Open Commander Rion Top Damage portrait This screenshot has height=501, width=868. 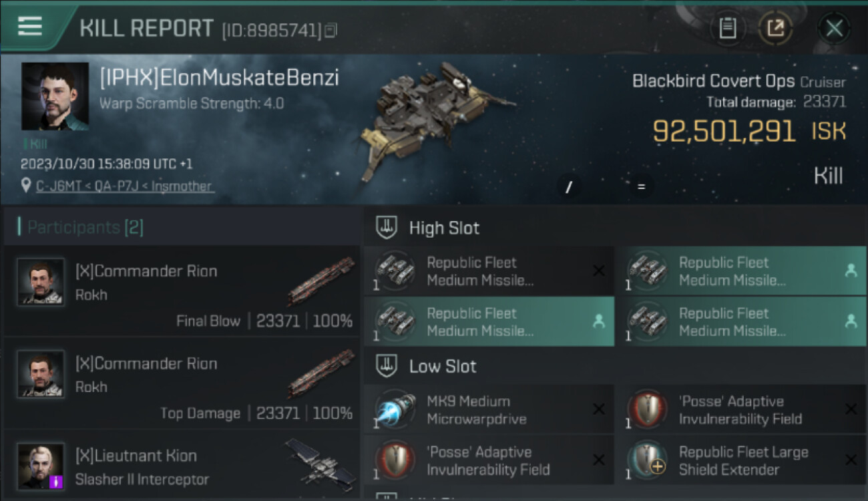pos(41,374)
